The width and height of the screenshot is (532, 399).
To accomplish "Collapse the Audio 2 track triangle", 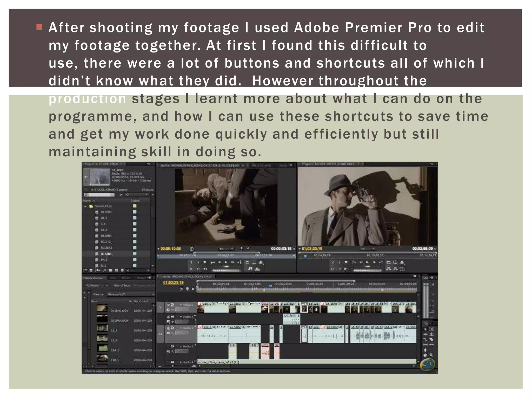I will coord(181,328).
